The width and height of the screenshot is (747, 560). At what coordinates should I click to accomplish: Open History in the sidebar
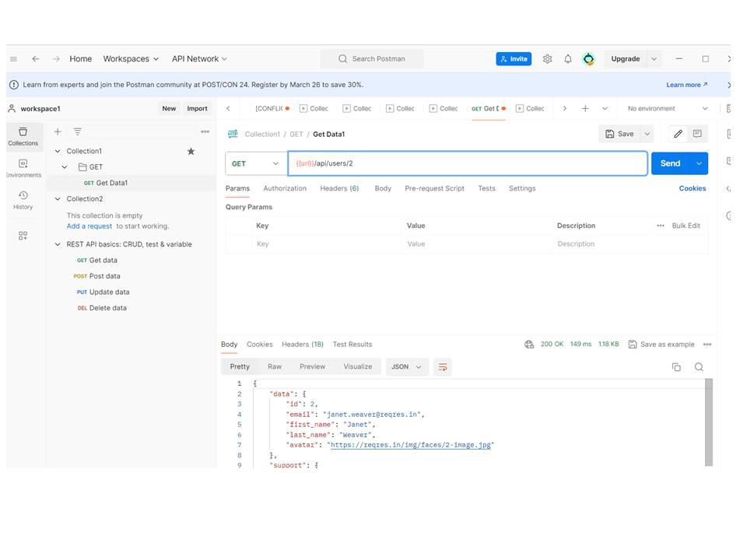click(x=23, y=200)
